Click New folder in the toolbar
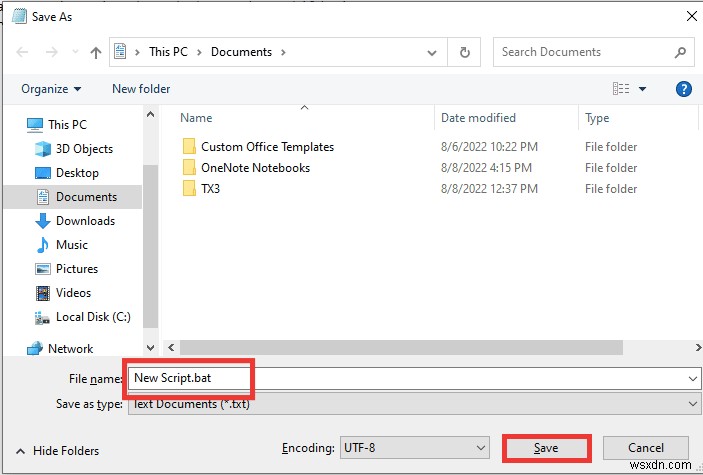 coord(141,89)
